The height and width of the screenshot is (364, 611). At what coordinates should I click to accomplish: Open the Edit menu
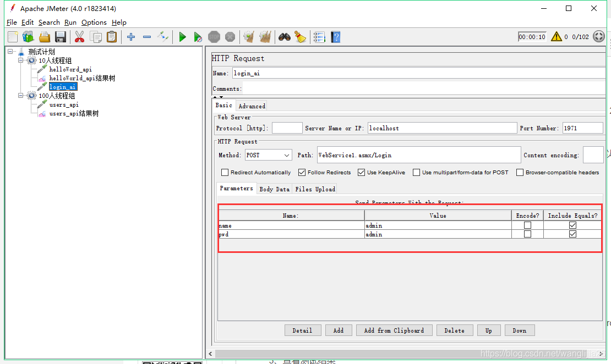coord(28,22)
